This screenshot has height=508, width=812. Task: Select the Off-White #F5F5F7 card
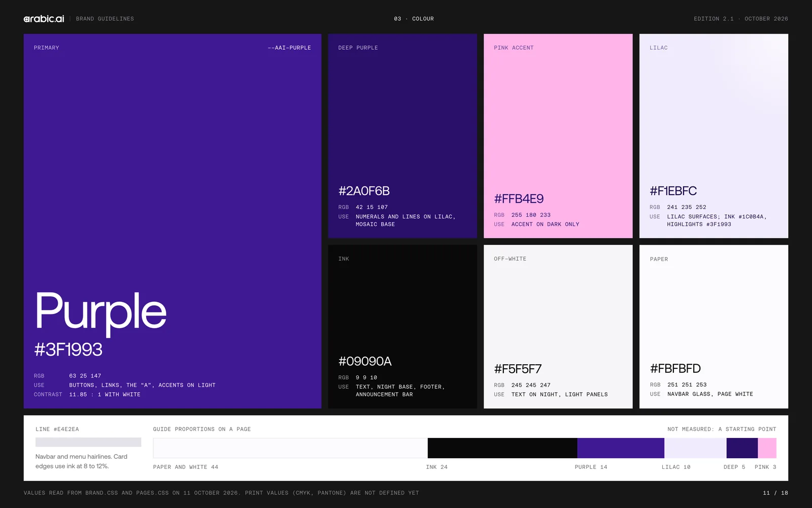[558, 327]
